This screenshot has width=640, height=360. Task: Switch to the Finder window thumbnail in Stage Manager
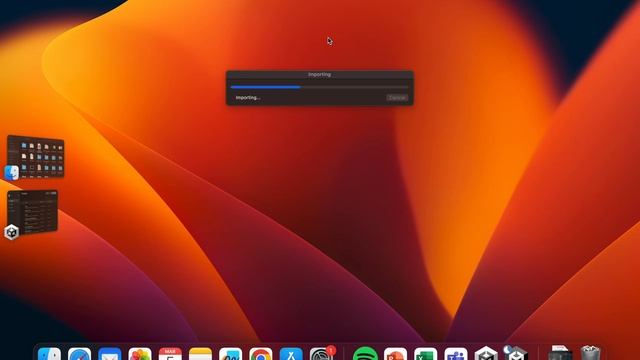click(36, 157)
